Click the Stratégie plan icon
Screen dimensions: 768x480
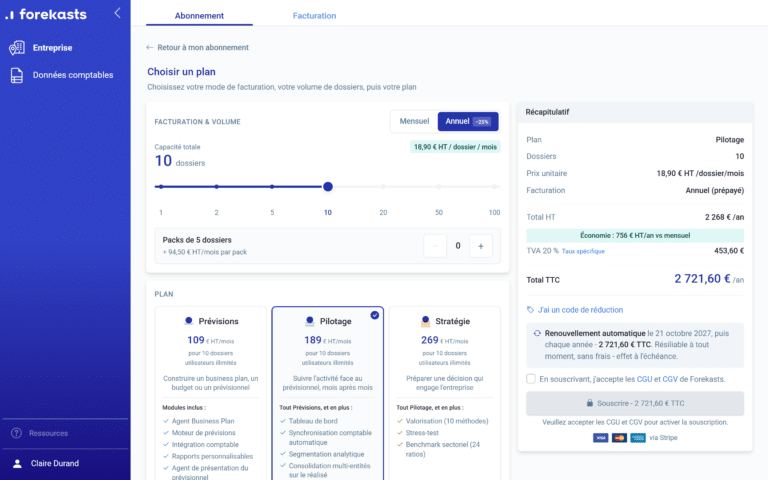[x=425, y=321]
